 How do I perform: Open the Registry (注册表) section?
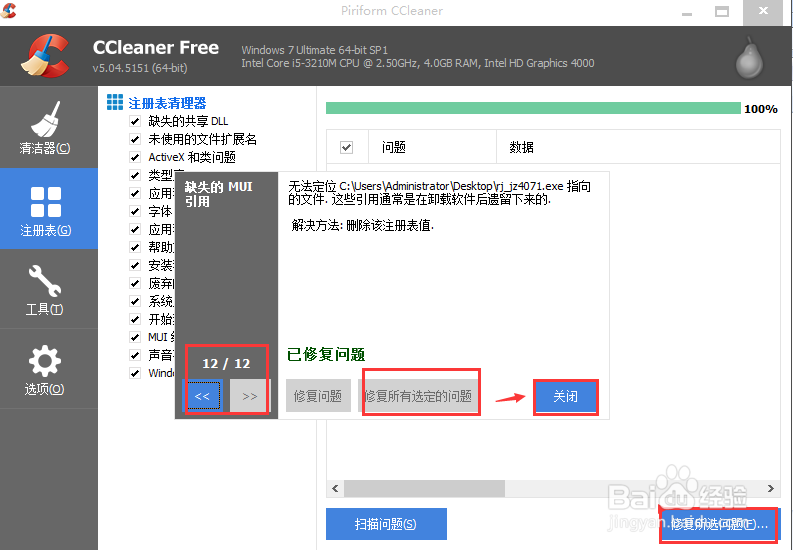click(x=49, y=209)
